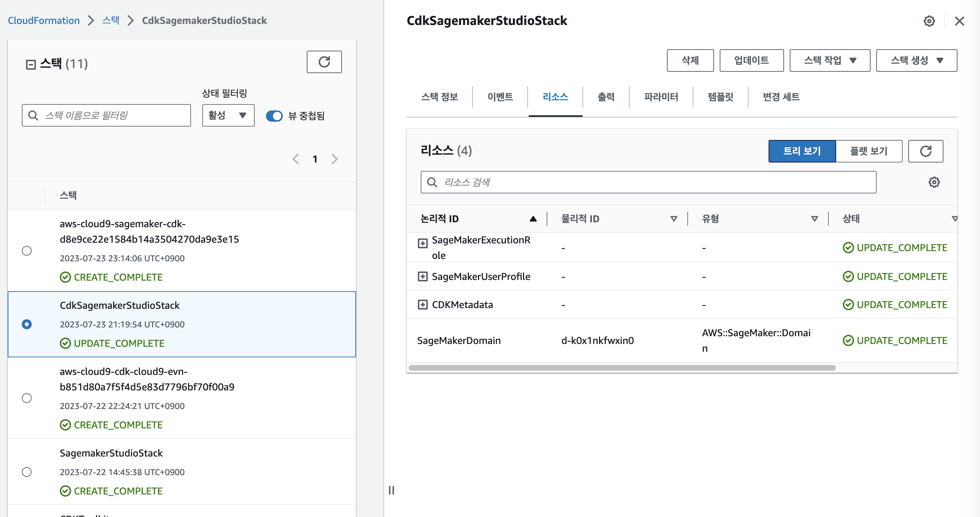The image size is (980, 517).
Task: Toggle the nested view switch
Action: click(x=274, y=116)
